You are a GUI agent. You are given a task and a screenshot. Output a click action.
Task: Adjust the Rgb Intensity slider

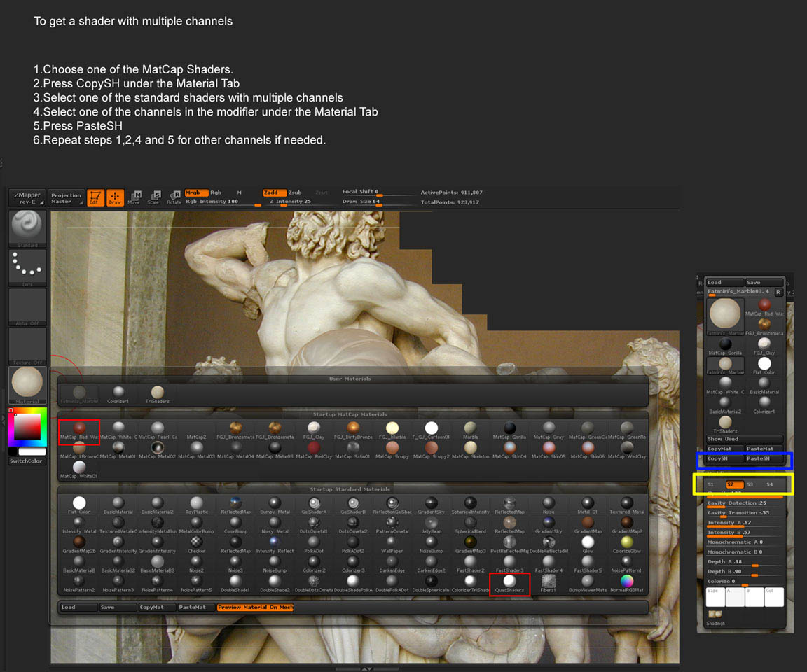pyautogui.click(x=223, y=202)
